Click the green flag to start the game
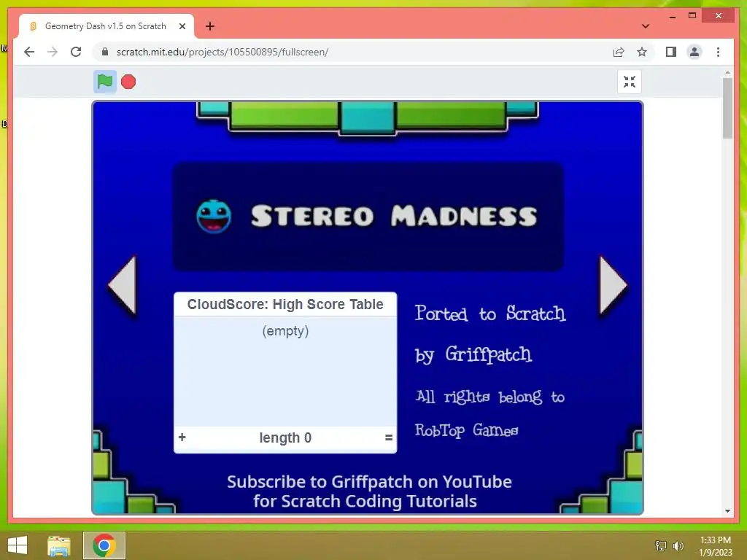Viewport: 747px width, 560px height. click(x=105, y=82)
